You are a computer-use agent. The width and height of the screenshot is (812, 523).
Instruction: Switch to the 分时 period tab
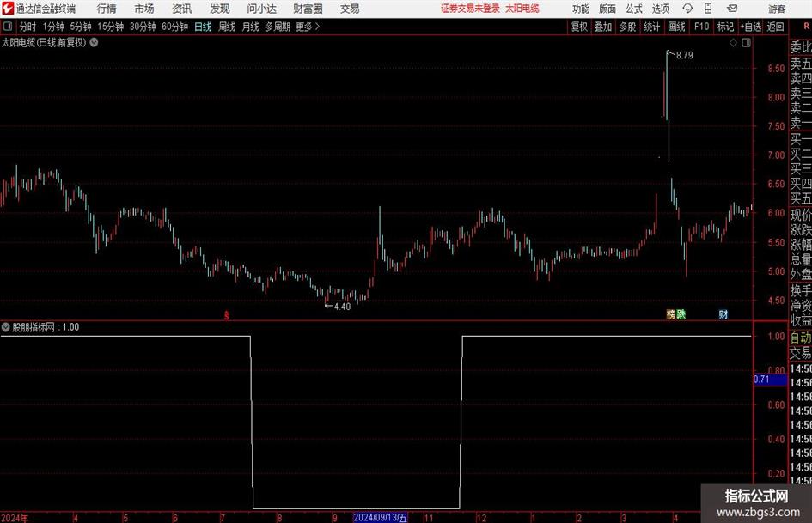[x=28, y=27]
